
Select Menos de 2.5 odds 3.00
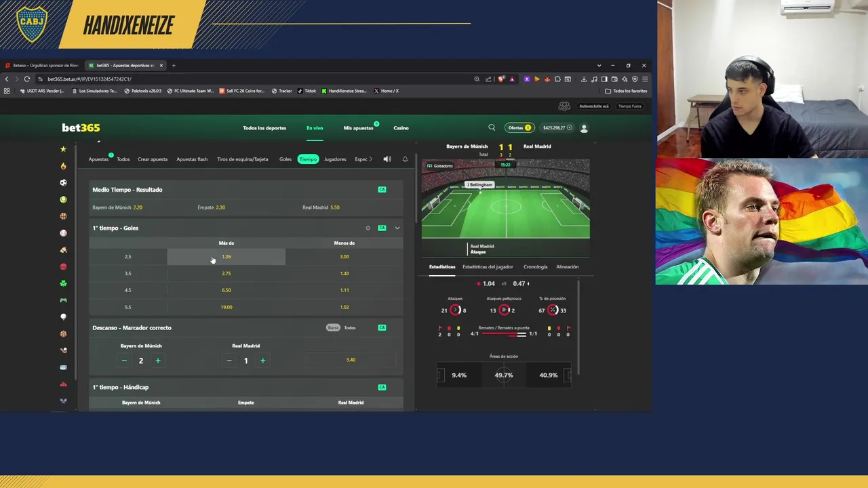[x=344, y=257]
